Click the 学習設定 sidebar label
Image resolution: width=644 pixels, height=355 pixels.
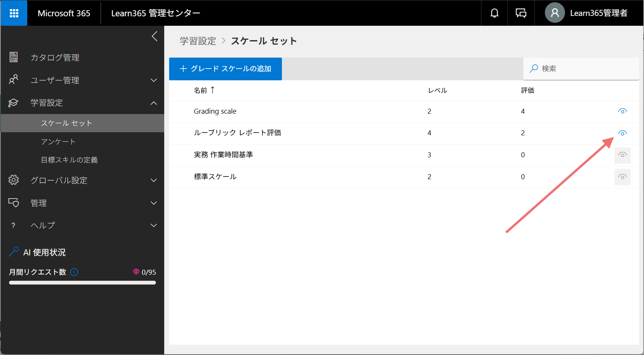click(x=47, y=103)
